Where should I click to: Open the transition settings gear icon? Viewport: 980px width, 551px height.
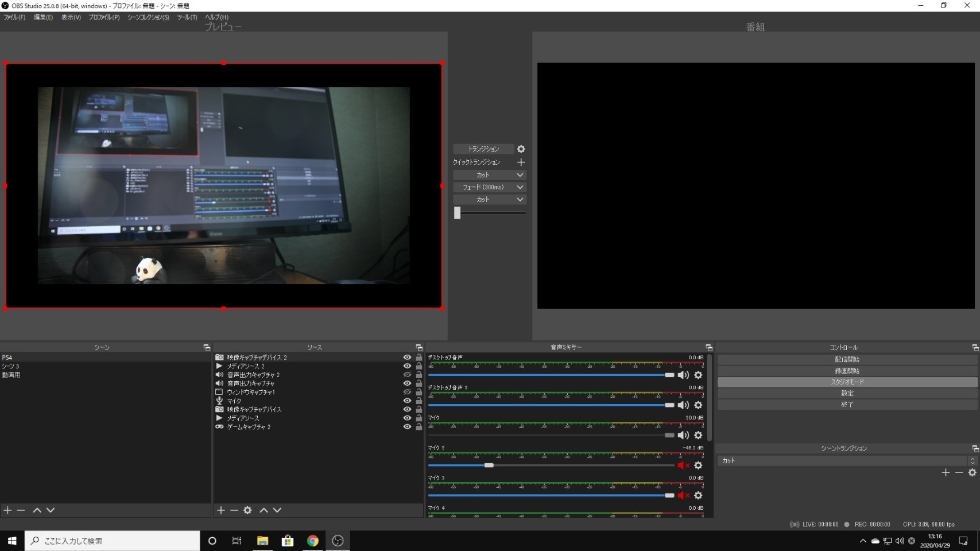[x=521, y=149]
